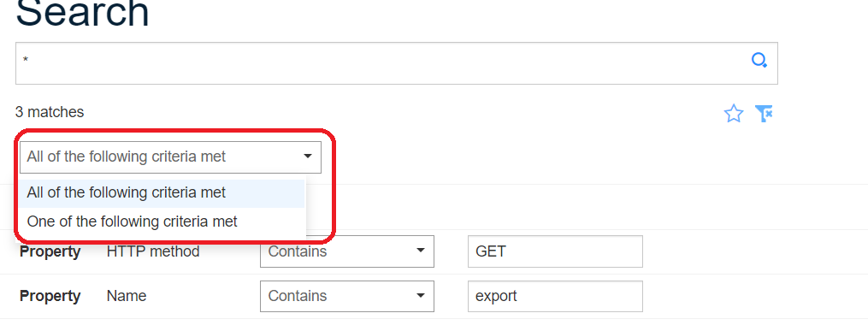The width and height of the screenshot is (868, 325).
Task: Click the GET value input field
Action: click(555, 251)
